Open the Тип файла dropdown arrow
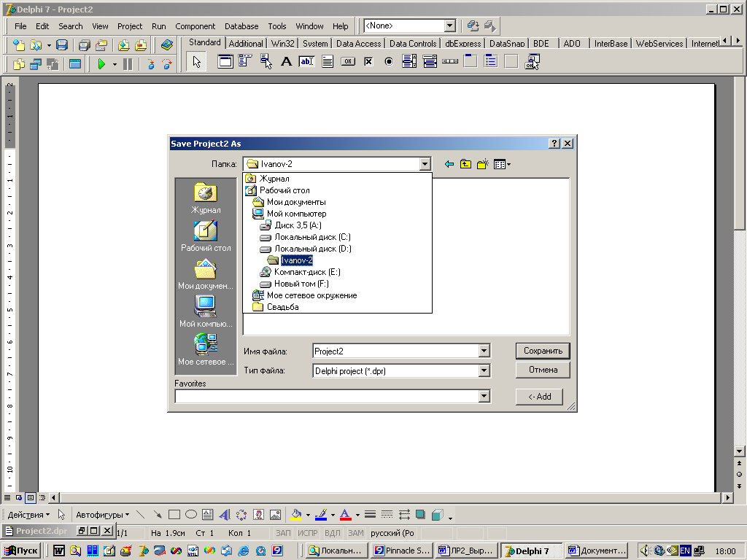The height and width of the screenshot is (560, 747). coord(484,370)
